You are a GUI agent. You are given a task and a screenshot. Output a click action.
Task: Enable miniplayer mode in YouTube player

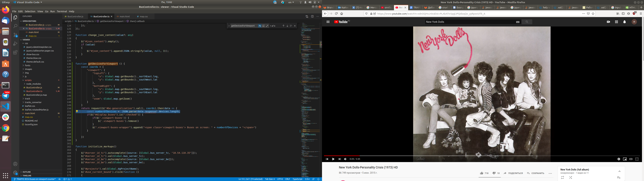625,159
